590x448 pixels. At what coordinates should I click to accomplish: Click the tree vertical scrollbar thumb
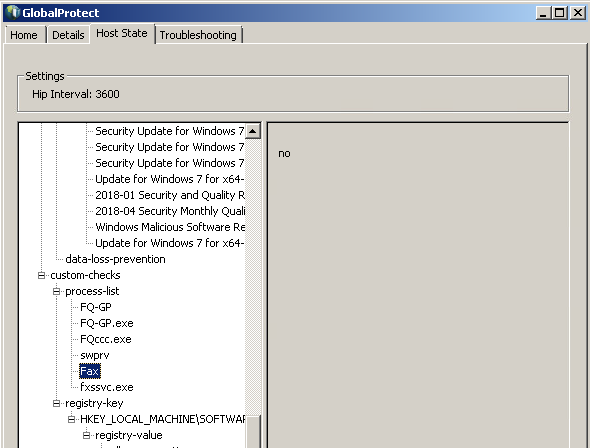point(253,431)
